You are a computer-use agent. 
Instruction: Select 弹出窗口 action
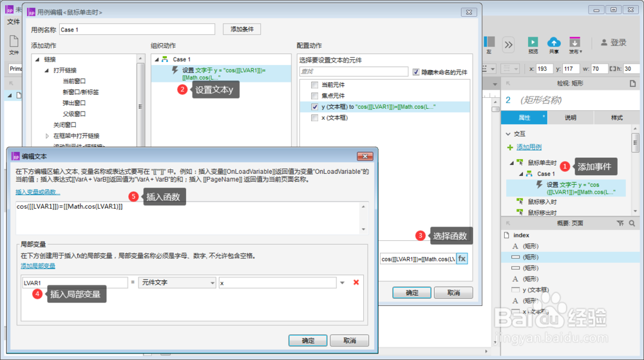tap(74, 103)
